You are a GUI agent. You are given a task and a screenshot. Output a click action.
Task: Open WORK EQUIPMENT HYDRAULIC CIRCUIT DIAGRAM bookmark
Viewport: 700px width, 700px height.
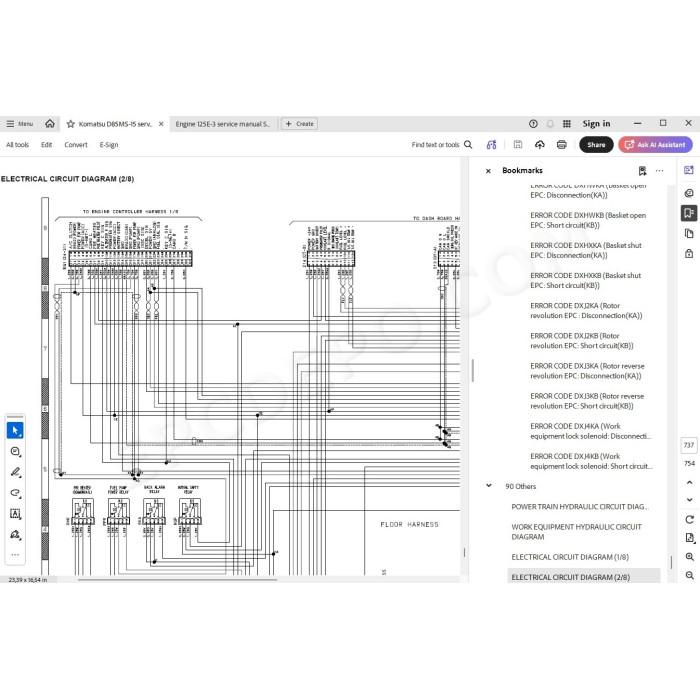click(x=576, y=532)
